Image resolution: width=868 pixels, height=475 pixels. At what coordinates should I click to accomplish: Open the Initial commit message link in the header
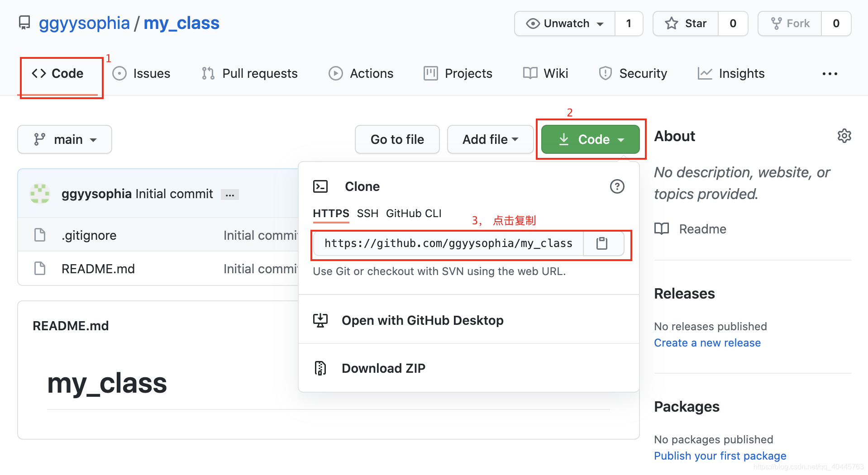174,194
